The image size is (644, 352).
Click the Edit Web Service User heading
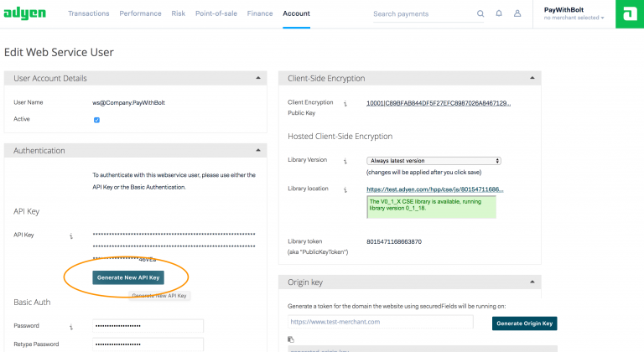point(59,52)
